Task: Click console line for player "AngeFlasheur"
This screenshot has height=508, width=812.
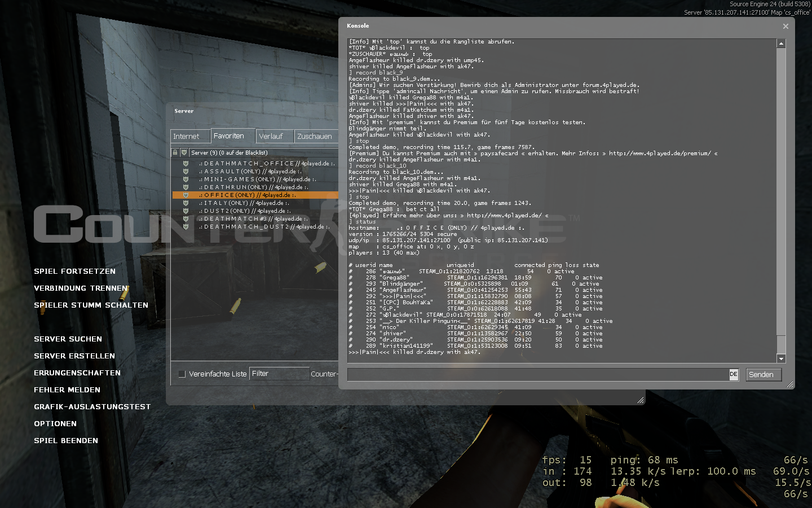Action: click(x=475, y=290)
